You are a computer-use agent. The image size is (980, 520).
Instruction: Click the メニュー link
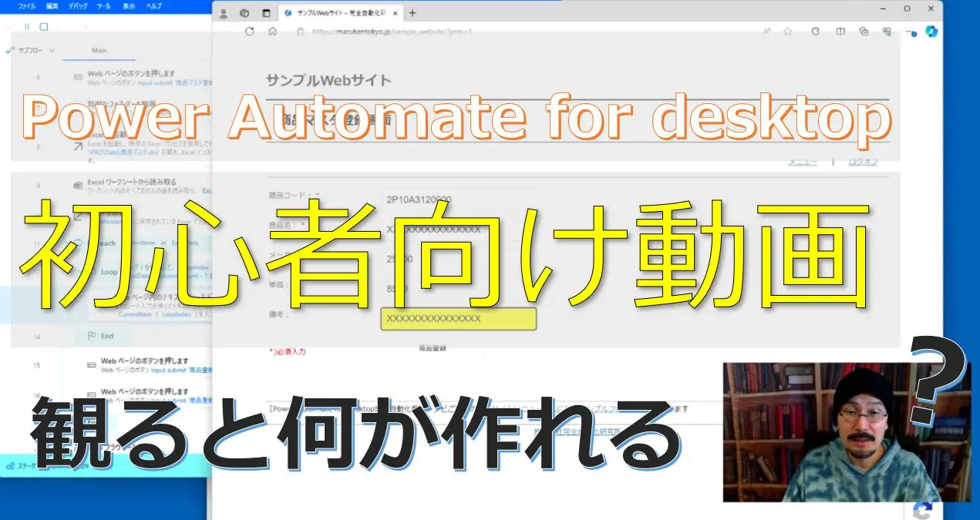point(803,162)
